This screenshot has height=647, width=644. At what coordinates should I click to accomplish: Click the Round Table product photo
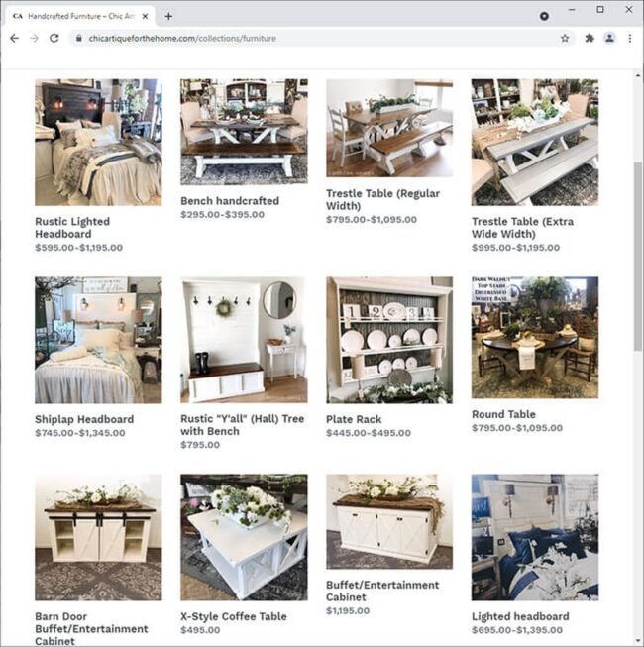tap(535, 338)
